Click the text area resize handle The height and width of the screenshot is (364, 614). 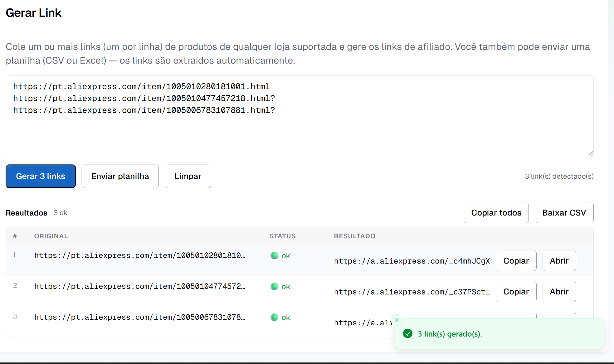591,153
